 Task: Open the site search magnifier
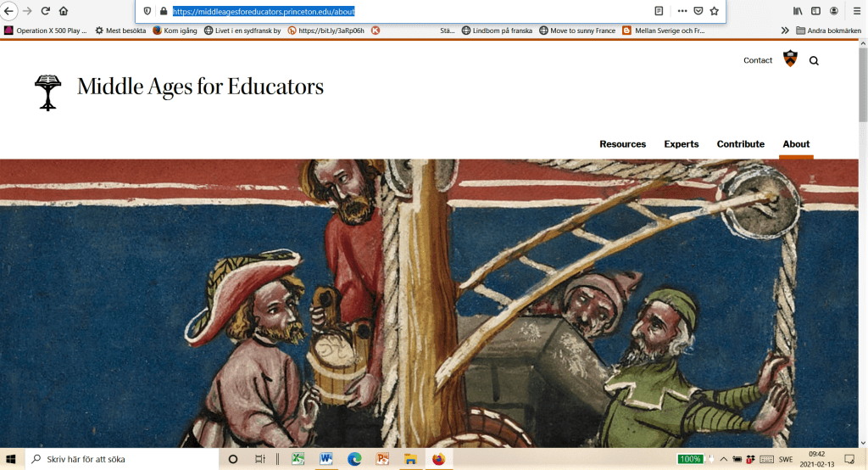coord(814,60)
